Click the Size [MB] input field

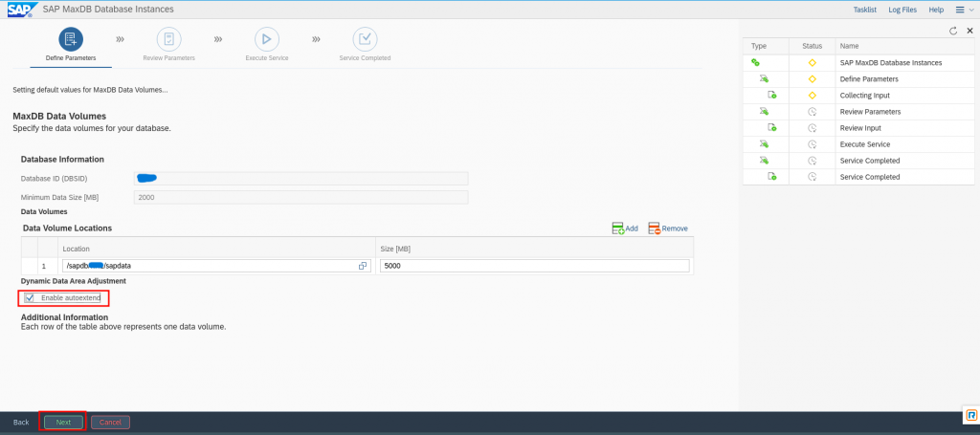point(534,266)
